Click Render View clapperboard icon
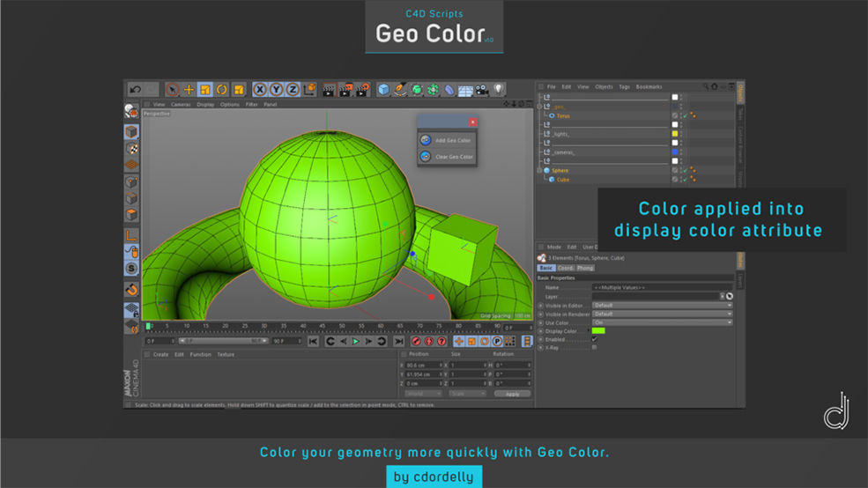The height and width of the screenshot is (488, 868). coord(329,89)
